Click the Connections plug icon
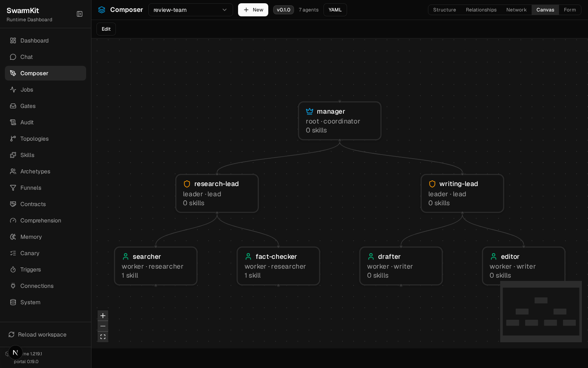Viewport: 588px width, 368px height. (x=13, y=286)
